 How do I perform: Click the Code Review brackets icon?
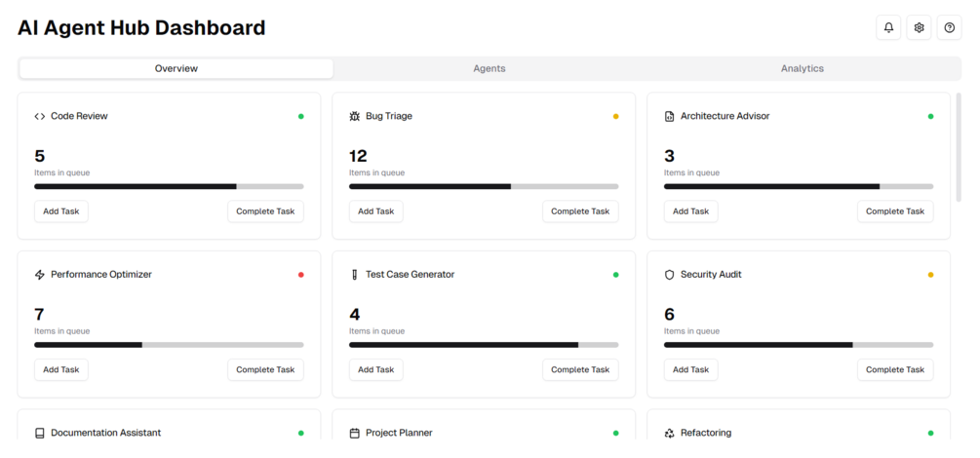click(40, 116)
